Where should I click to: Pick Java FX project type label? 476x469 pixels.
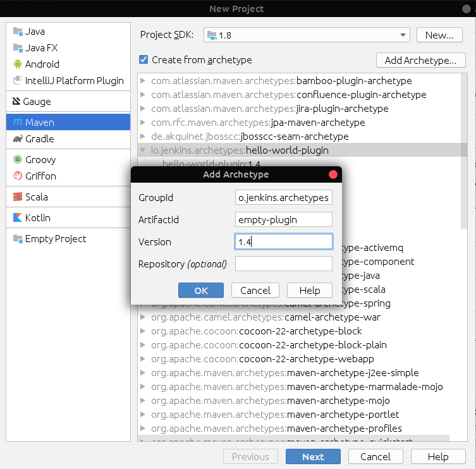coord(41,48)
